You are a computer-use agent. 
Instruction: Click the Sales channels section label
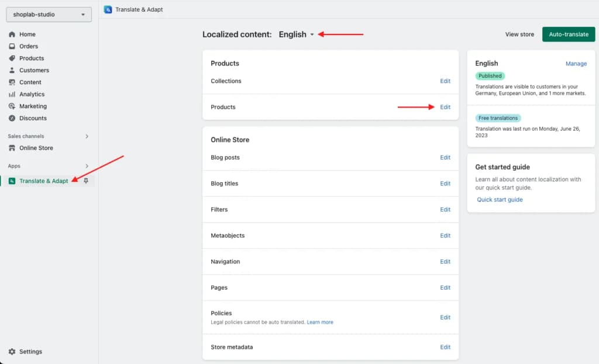(x=26, y=136)
